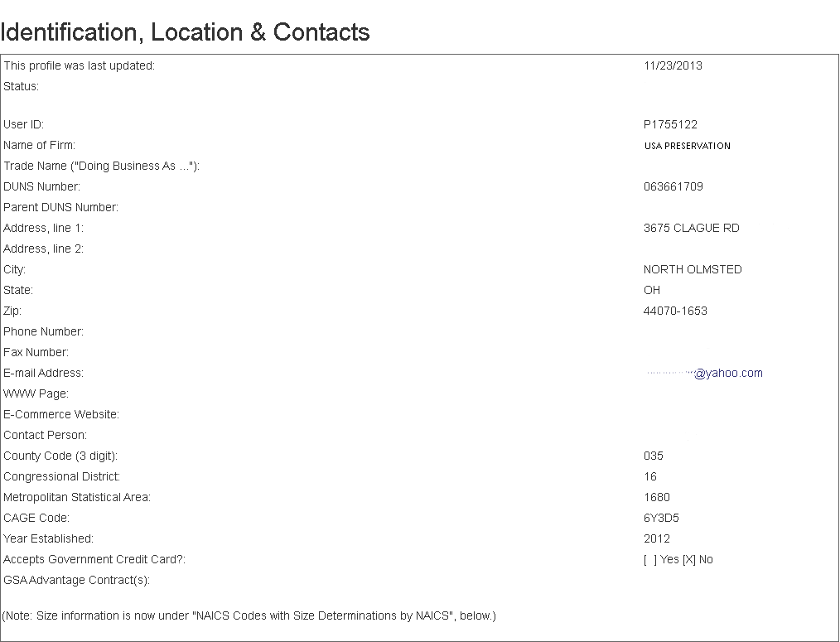Click the User ID value P1755122
Image resolution: width=840 pixels, height=642 pixels.
tap(670, 124)
